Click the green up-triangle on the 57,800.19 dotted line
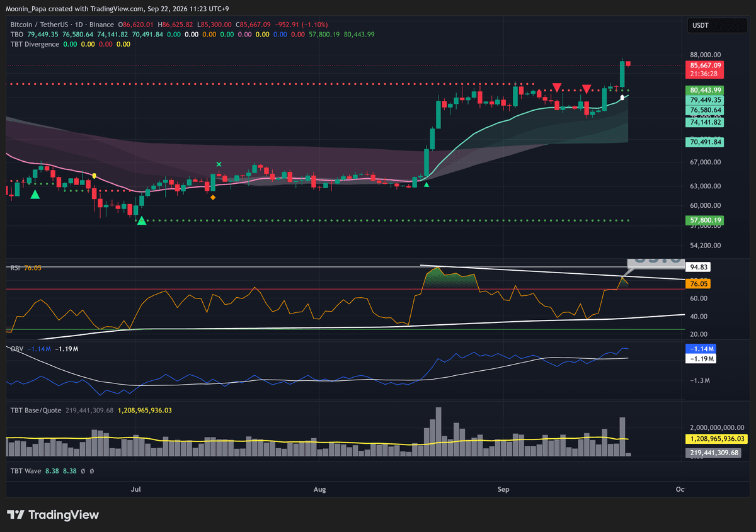756x532 pixels. tap(142, 220)
